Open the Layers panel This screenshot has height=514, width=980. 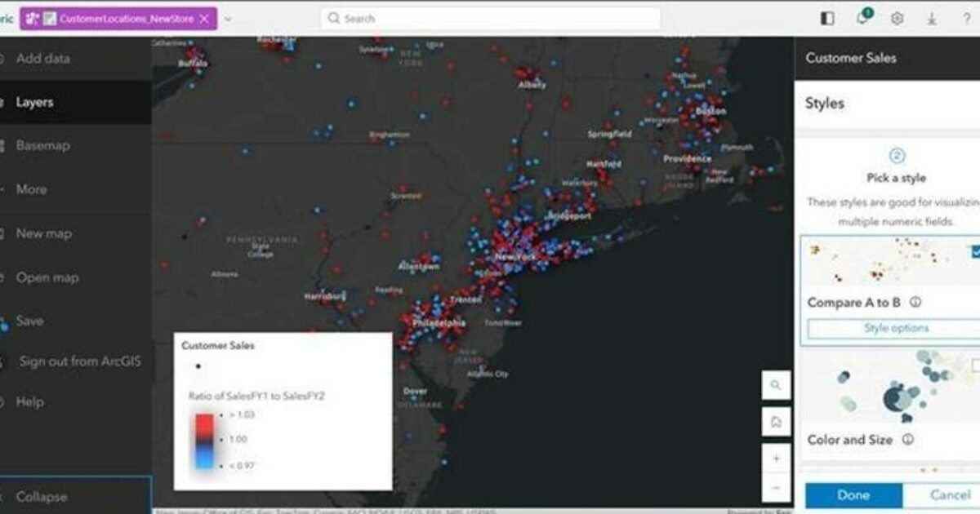click(x=34, y=102)
